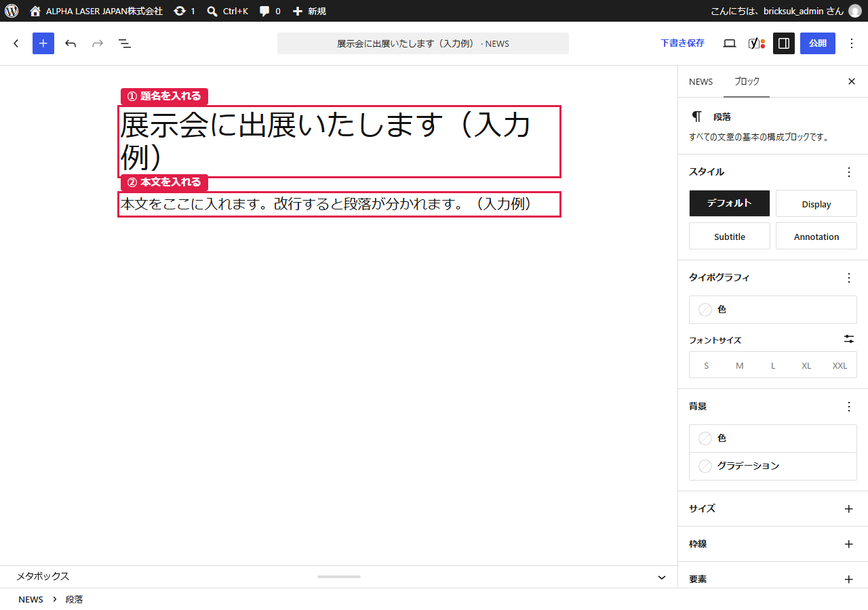Open the comments bubble showing 0
Image resolution: width=868 pixels, height=610 pixels.
click(x=270, y=11)
